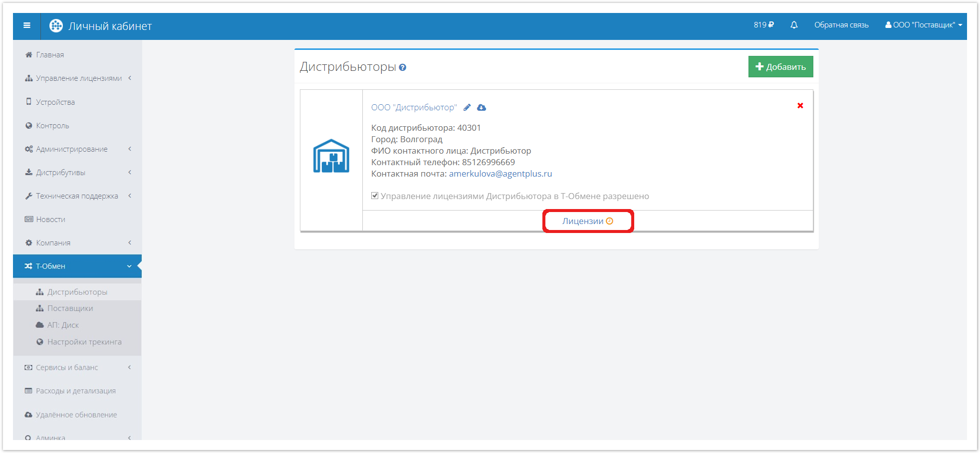Image resolution: width=980 pixels, height=453 pixels.
Task: Click the Личный кабинет logo icon
Action: (56, 26)
